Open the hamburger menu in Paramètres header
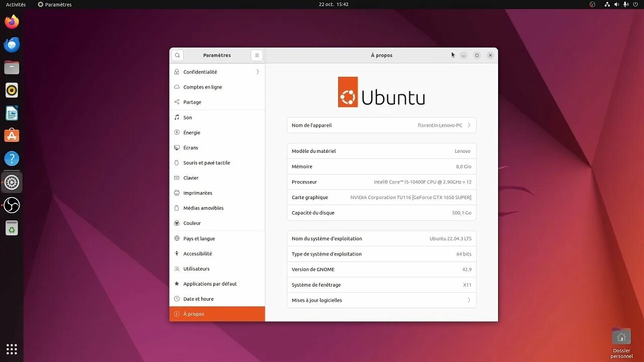This screenshot has width=644, height=362. pyautogui.click(x=257, y=55)
